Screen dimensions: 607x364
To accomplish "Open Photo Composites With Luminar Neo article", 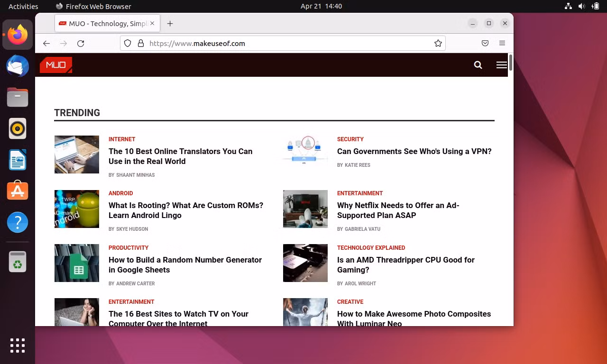I will tap(414, 318).
